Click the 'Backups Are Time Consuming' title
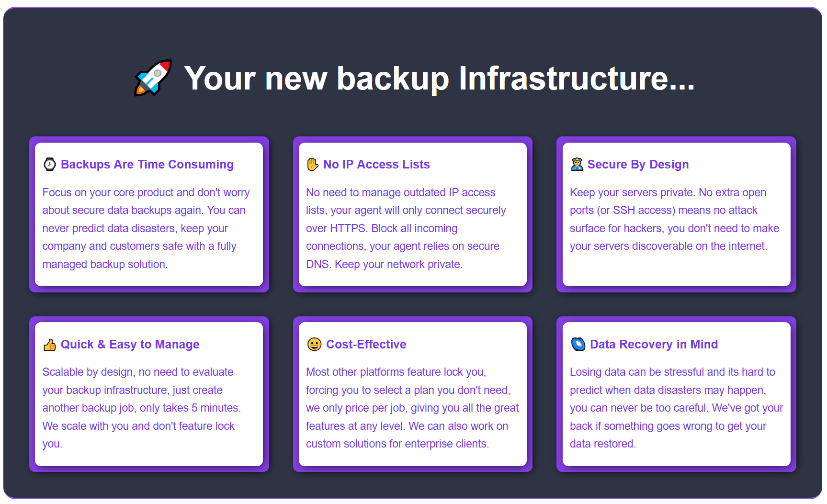The width and height of the screenshot is (827, 504). click(x=147, y=165)
